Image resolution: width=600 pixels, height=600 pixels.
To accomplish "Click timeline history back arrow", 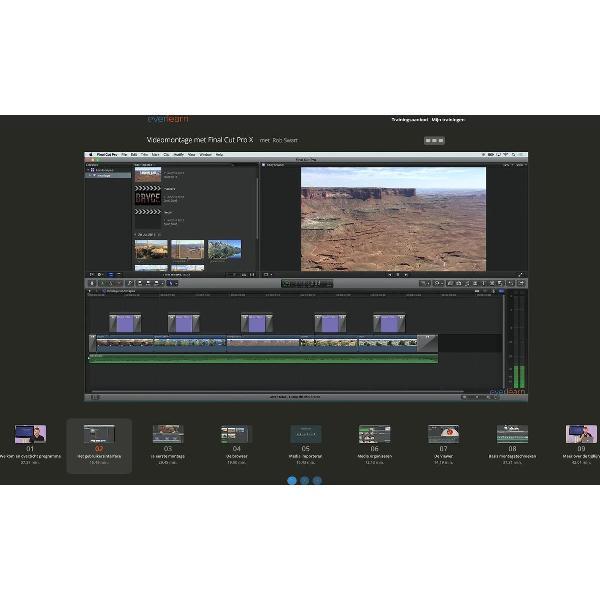I will tap(90, 291).
